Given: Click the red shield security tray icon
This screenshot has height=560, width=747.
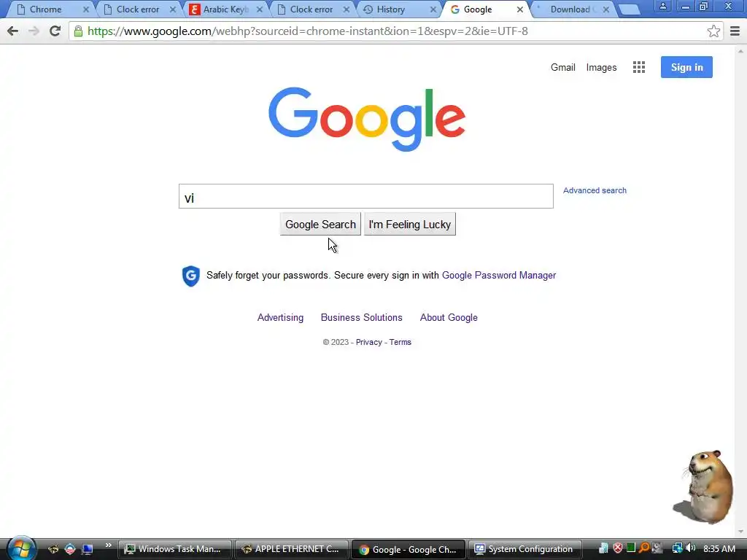Looking at the screenshot, I should (617, 548).
